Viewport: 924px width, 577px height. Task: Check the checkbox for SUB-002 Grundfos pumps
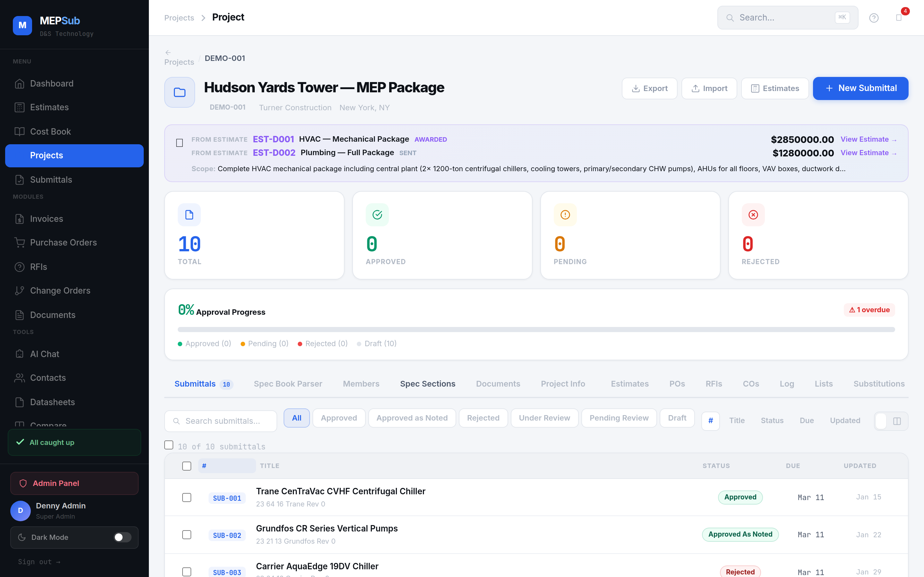(187, 535)
